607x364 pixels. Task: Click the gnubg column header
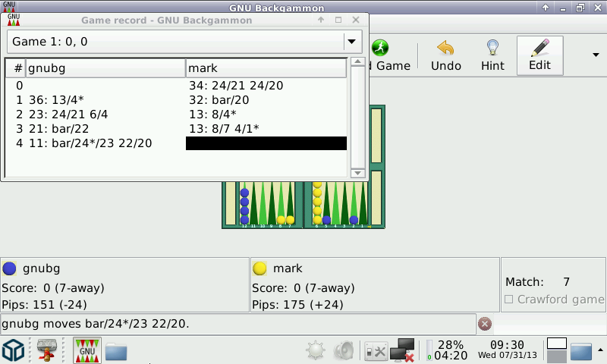click(105, 68)
